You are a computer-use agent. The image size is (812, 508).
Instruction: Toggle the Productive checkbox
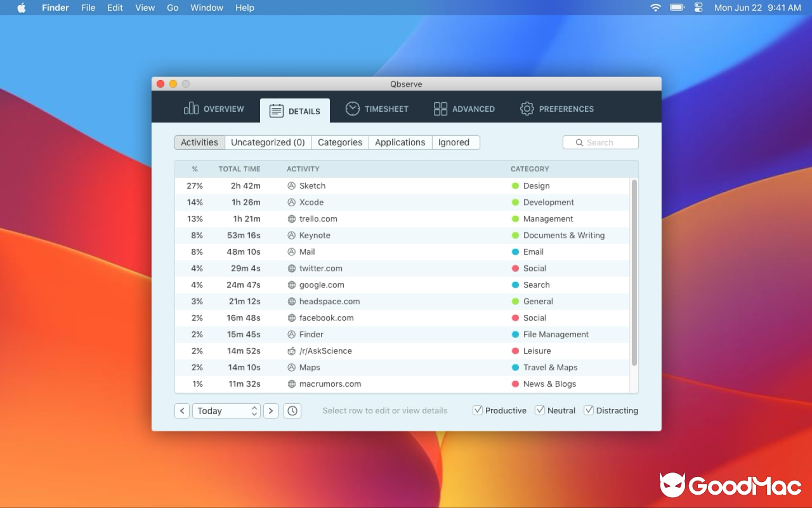coord(478,410)
